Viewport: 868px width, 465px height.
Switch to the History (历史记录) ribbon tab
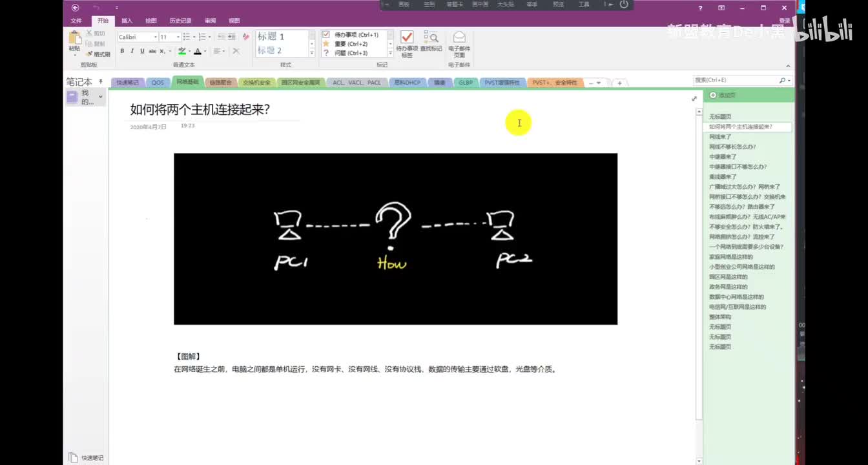tap(180, 21)
